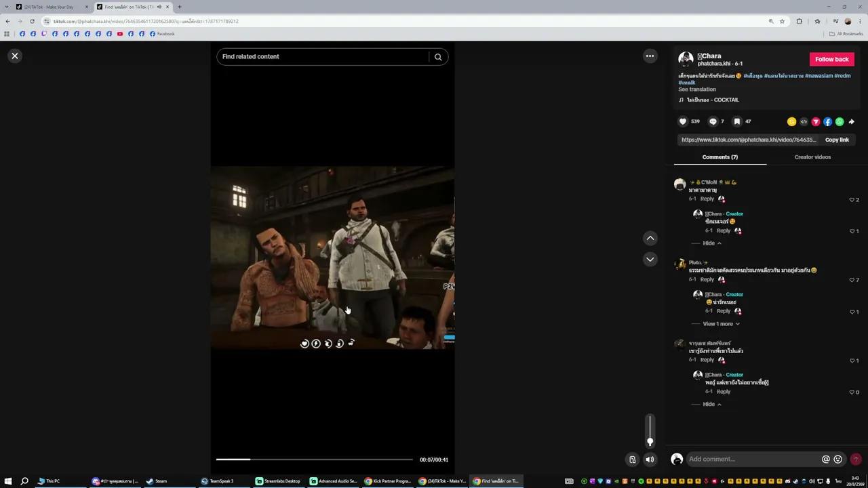Open Chrome's three-dot menu
868x488 pixels.
coord(860,21)
